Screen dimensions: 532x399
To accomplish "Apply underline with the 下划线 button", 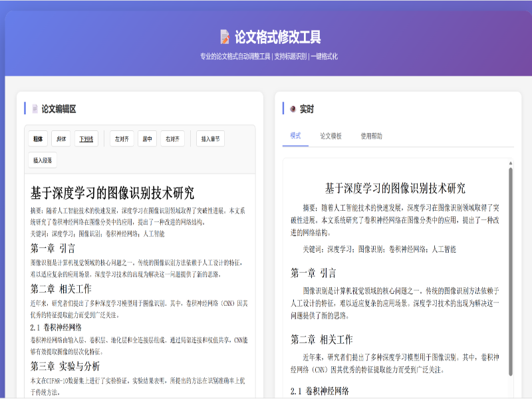I will tap(86, 139).
